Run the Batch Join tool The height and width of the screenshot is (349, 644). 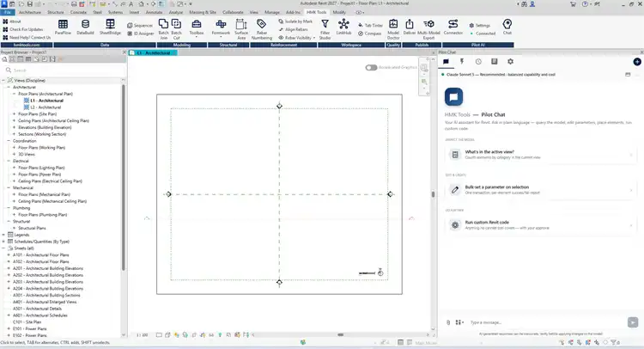pos(163,28)
